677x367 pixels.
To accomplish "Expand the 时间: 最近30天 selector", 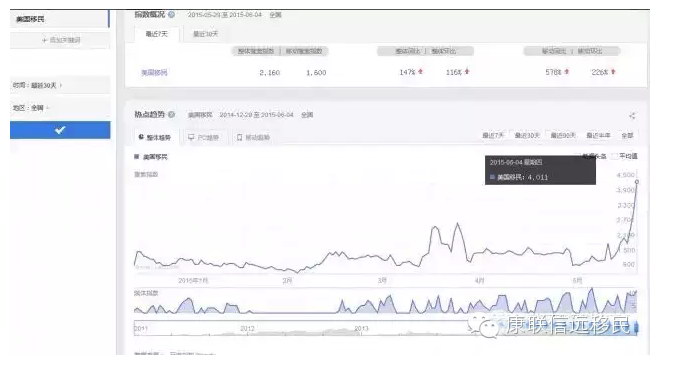I will pos(60,85).
